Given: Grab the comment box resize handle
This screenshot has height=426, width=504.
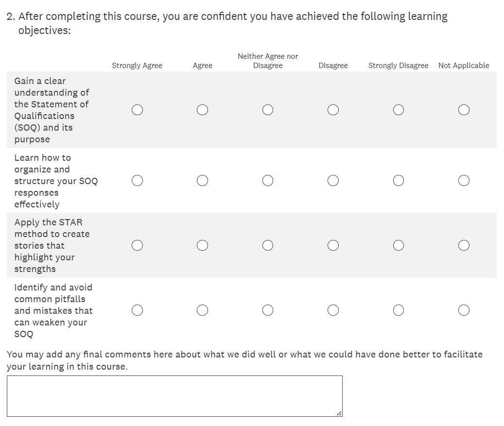Looking at the screenshot, I should point(339,413).
